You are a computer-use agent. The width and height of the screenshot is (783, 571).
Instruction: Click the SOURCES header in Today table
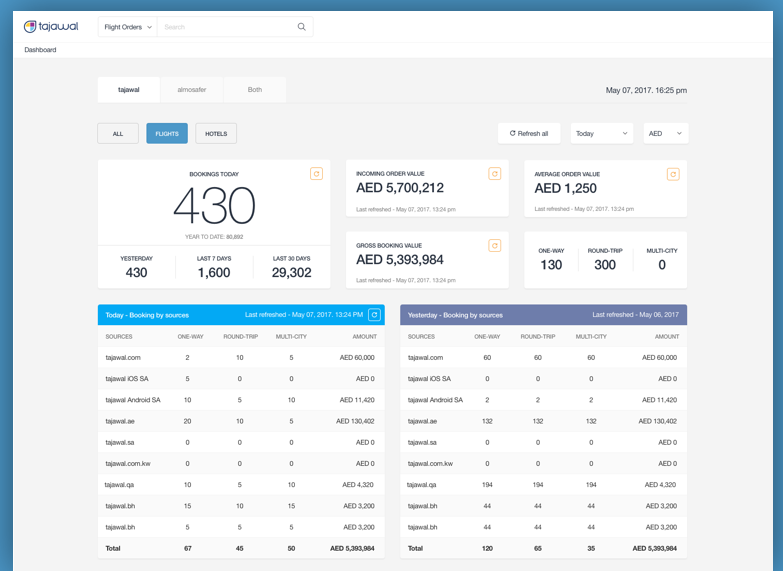click(119, 337)
